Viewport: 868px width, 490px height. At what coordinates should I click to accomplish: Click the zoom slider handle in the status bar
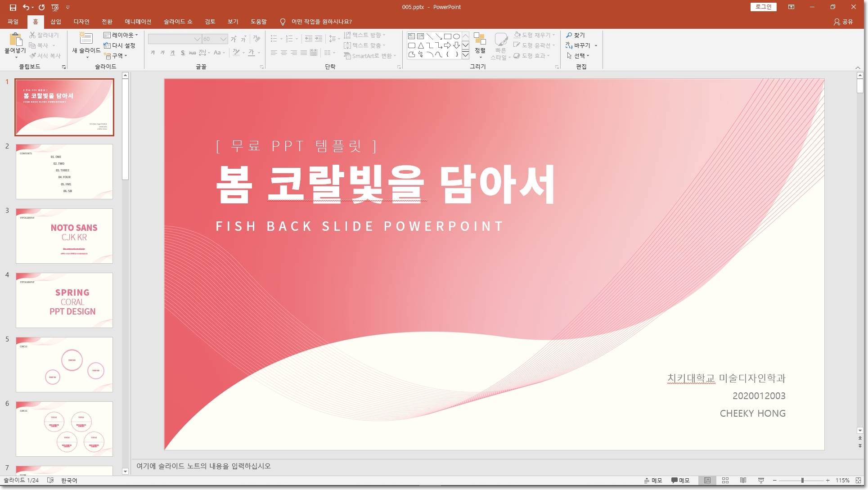click(x=802, y=481)
